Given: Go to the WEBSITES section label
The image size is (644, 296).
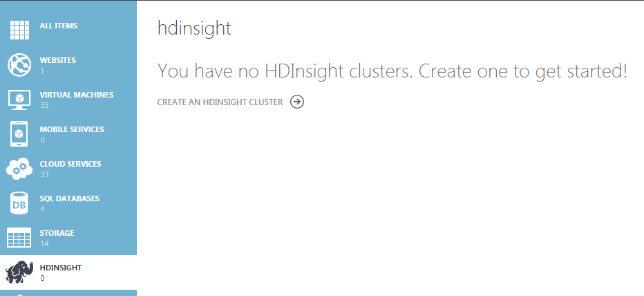Looking at the screenshot, I should point(58,60).
